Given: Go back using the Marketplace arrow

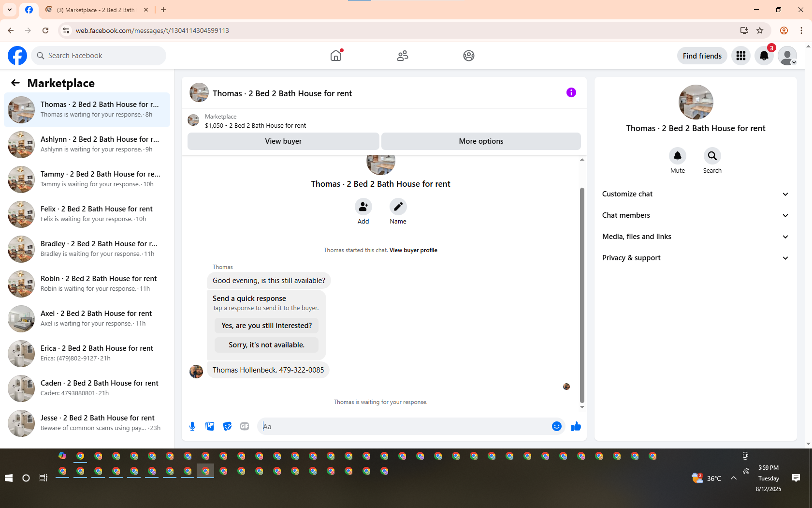Looking at the screenshot, I should pos(15,83).
